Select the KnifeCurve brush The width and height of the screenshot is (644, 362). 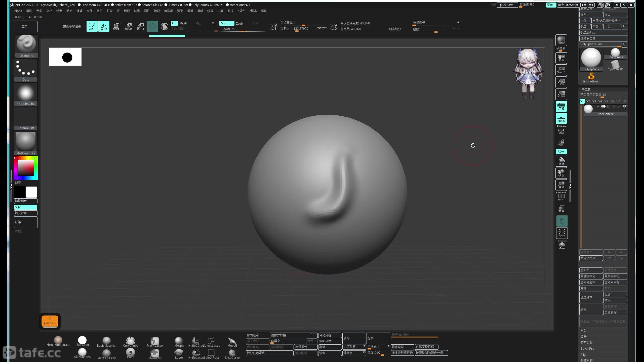196,342
